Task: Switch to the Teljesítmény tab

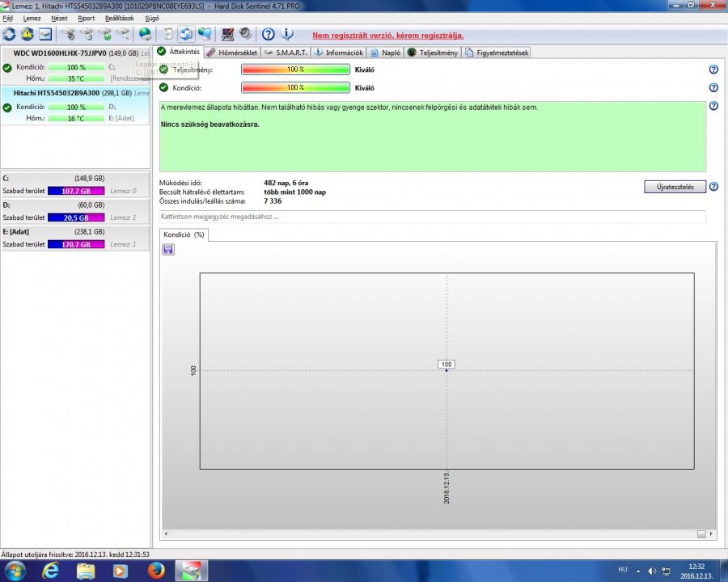Action: point(434,53)
